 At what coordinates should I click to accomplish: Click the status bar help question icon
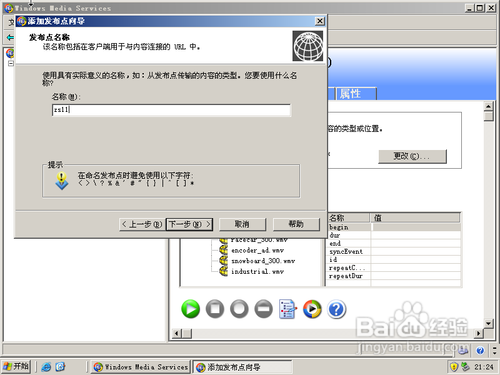tap(480, 350)
